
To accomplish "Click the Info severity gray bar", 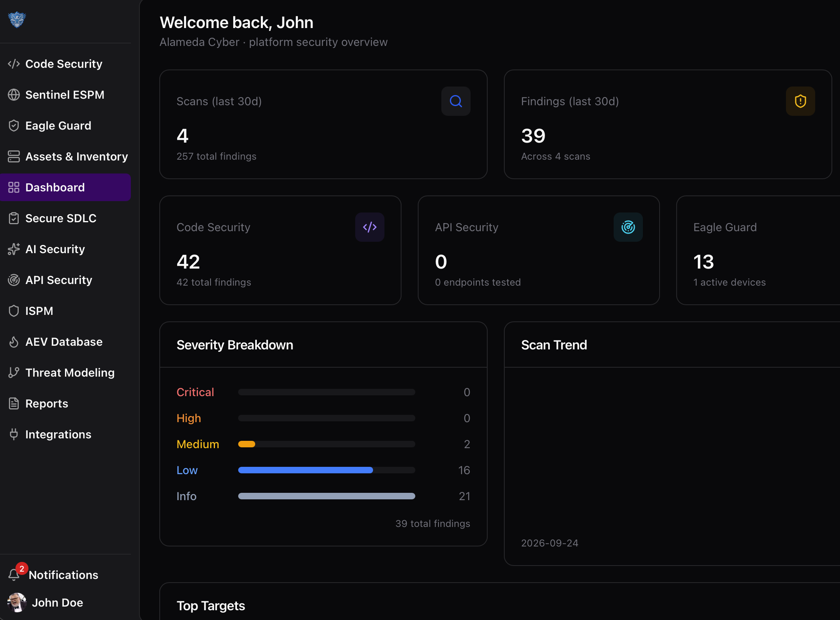I will (327, 496).
